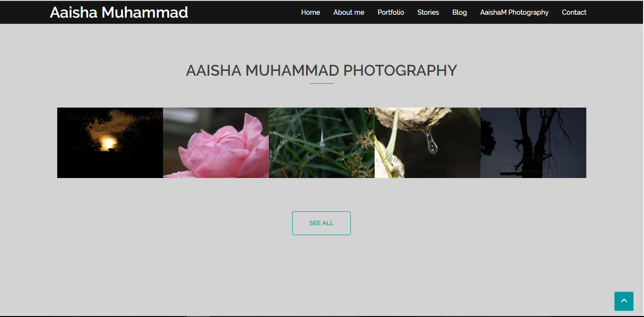
Task: Navigate to the Contact page
Action: pos(574,12)
